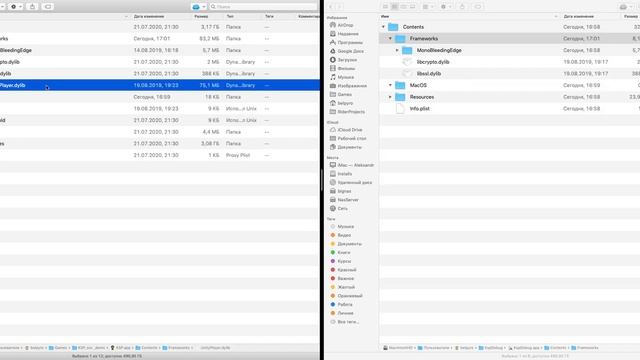The width and height of the screenshot is (640, 360).
Task: Go forward in the right Finder window
Action: point(339,7)
